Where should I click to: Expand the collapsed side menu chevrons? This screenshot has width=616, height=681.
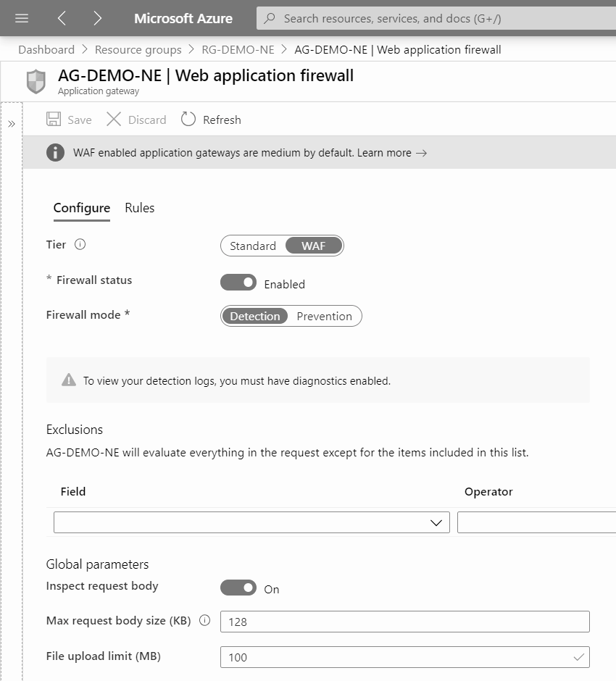click(x=12, y=124)
